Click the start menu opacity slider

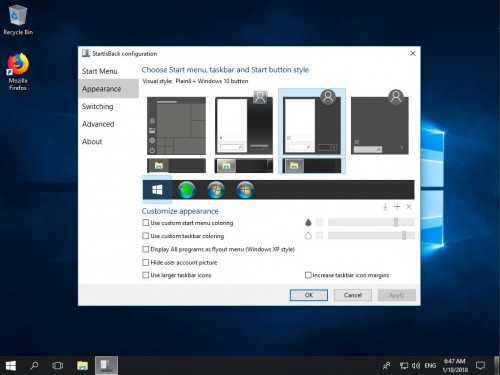[371, 222]
